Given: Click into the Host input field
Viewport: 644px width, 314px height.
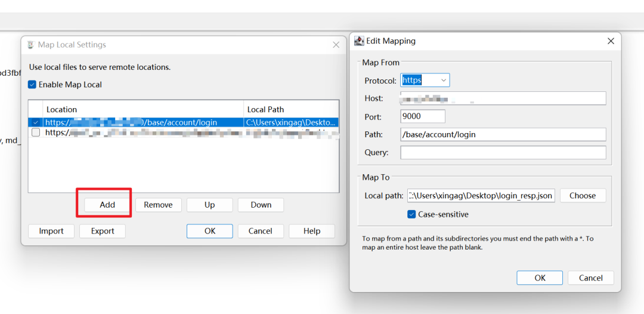Looking at the screenshot, I should click(503, 98).
